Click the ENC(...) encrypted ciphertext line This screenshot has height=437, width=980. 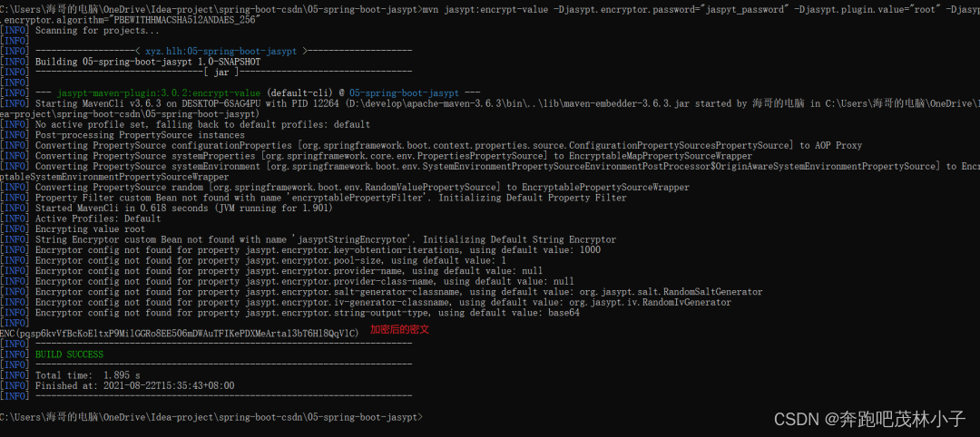coord(180,334)
